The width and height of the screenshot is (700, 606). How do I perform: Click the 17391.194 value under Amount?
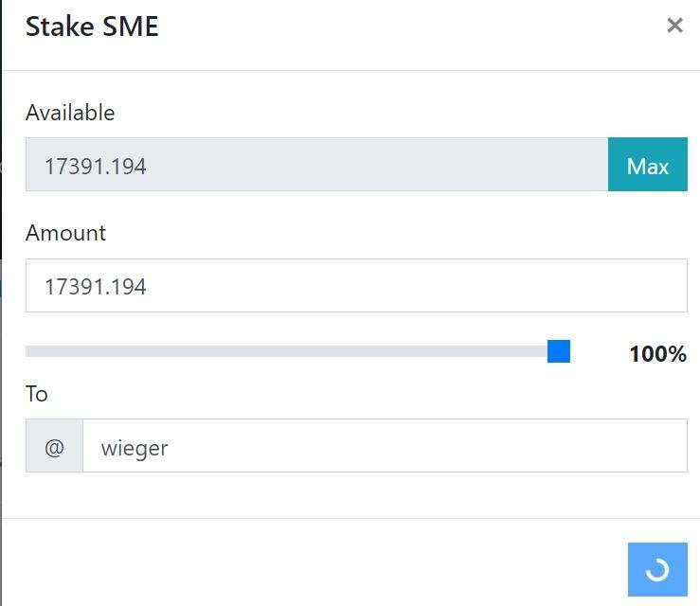pyautogui.click(x=96, y=286)
